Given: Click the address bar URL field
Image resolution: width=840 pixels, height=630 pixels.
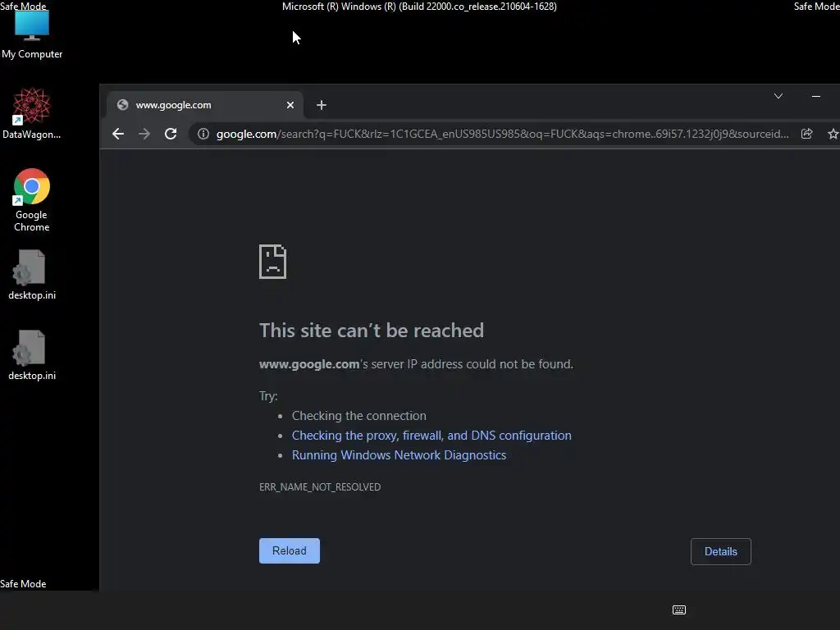Looking at the screenshot, I should click(502, 134).
